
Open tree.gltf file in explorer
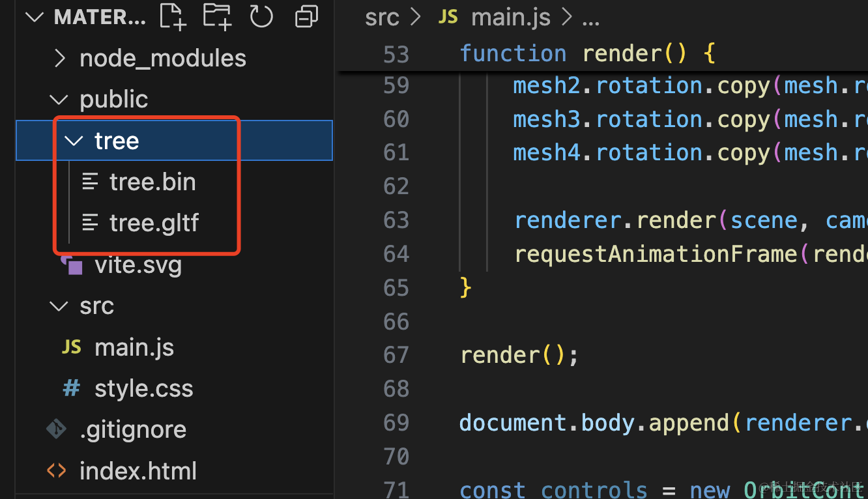click(154, 223)
